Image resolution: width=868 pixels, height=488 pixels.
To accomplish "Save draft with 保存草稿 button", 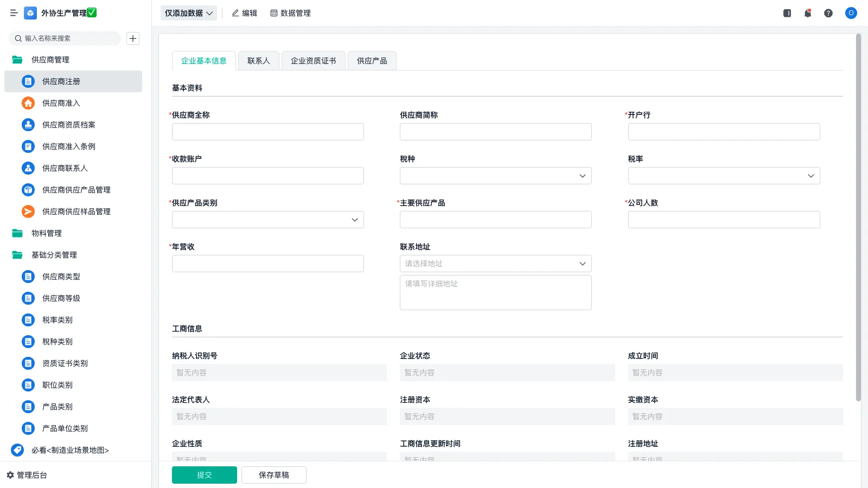I will tap(273, 474).
